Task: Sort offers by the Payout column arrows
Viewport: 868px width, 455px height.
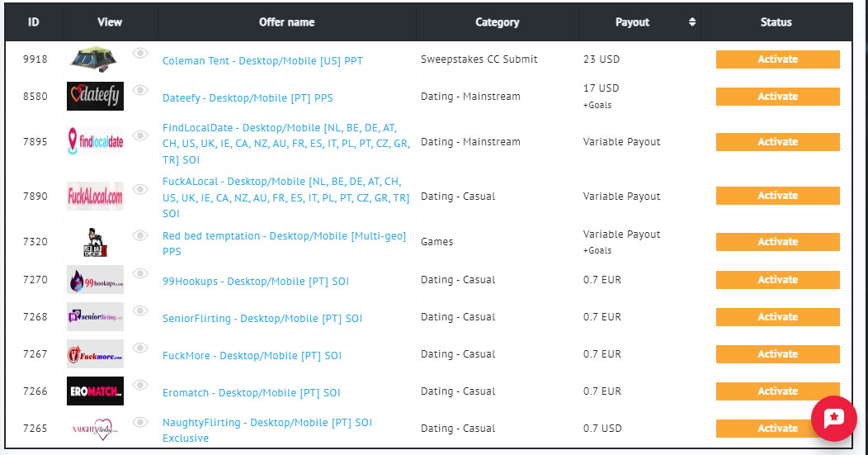Action: point(692,22)
